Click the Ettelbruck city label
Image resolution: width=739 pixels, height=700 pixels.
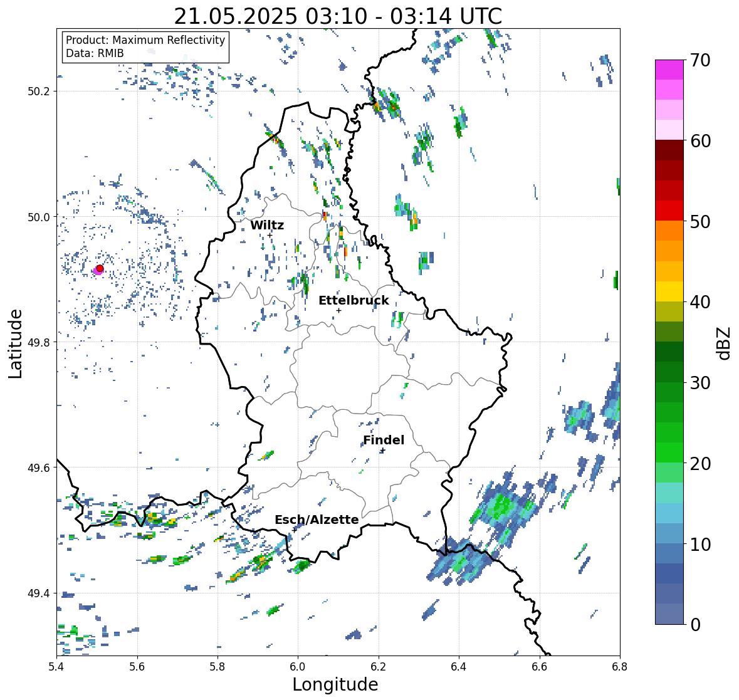(354, 301)
